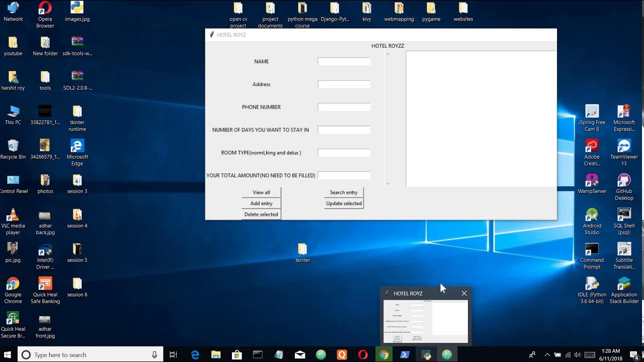Click the Search entry button

(x=344, y=193)
